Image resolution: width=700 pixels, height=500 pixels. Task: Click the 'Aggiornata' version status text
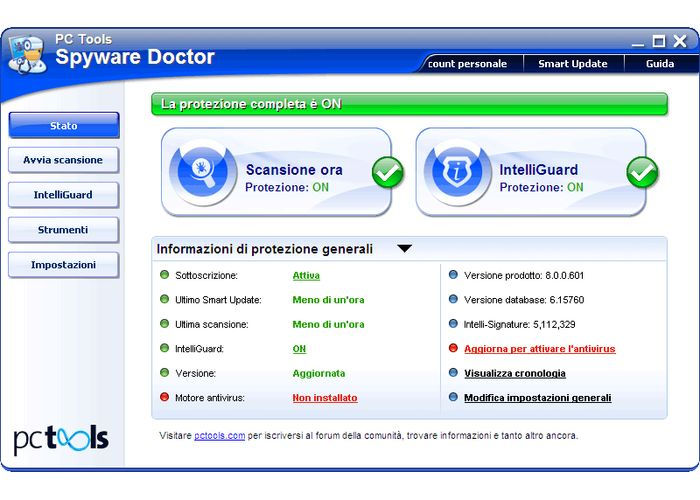pos(319,373)
